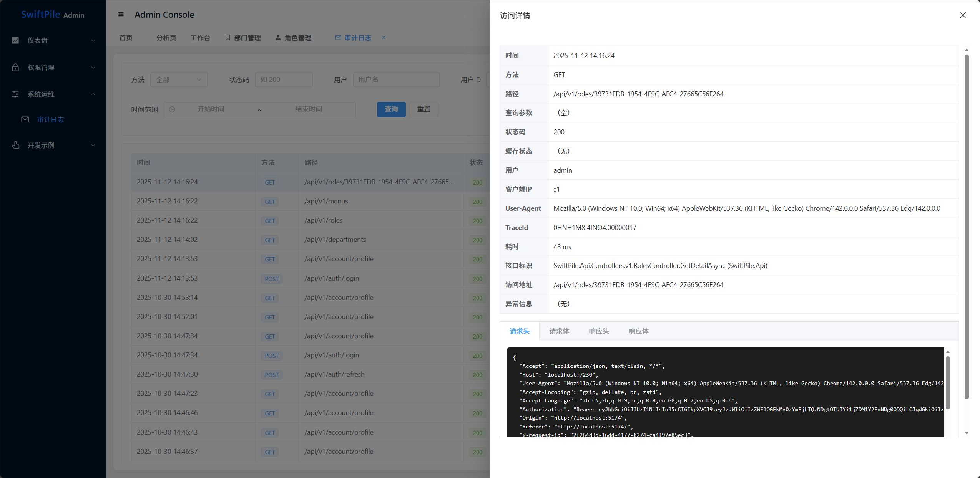Open the 响应体 tab
This screenshot has height=478, width=980.
638,331
